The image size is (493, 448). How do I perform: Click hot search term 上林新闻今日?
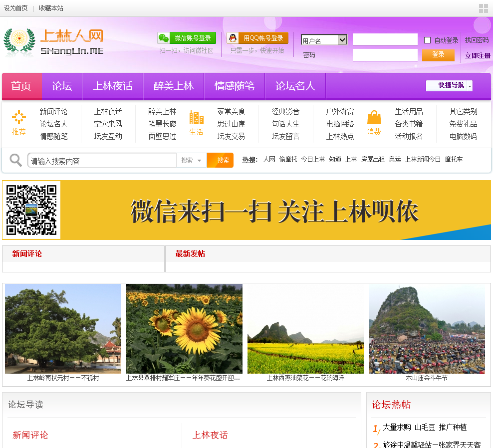click(x=423, y=159)
